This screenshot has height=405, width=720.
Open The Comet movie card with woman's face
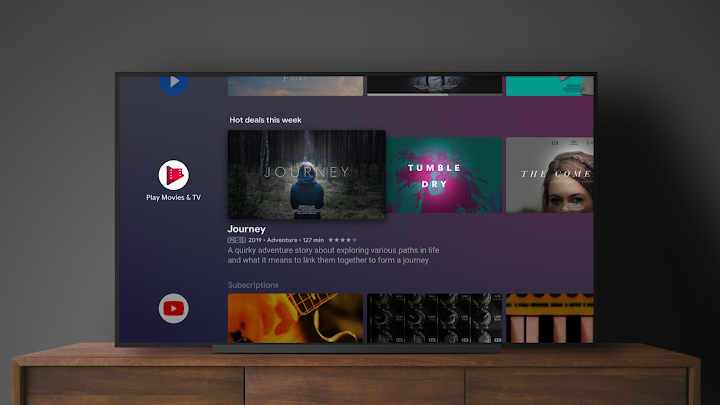point(550,175)
